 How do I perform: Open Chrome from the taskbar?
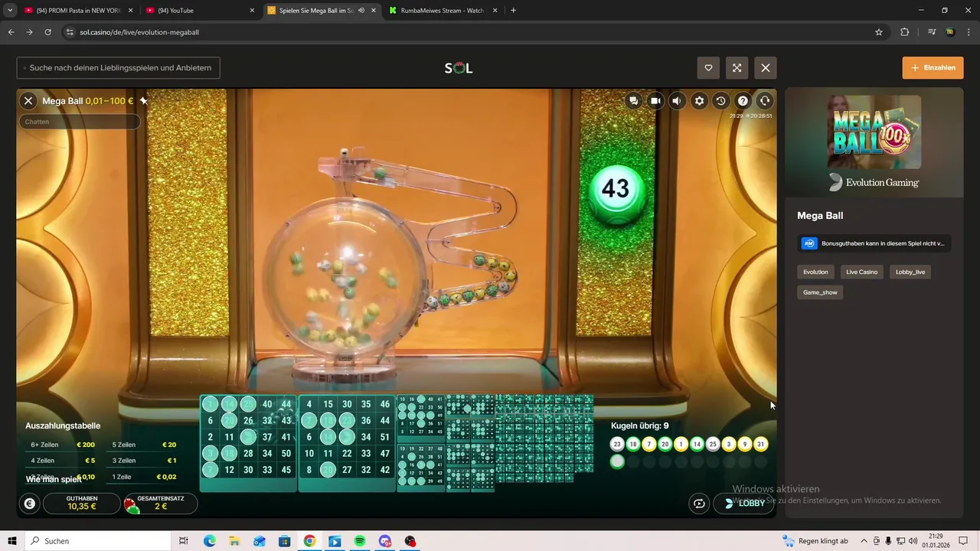309,541
